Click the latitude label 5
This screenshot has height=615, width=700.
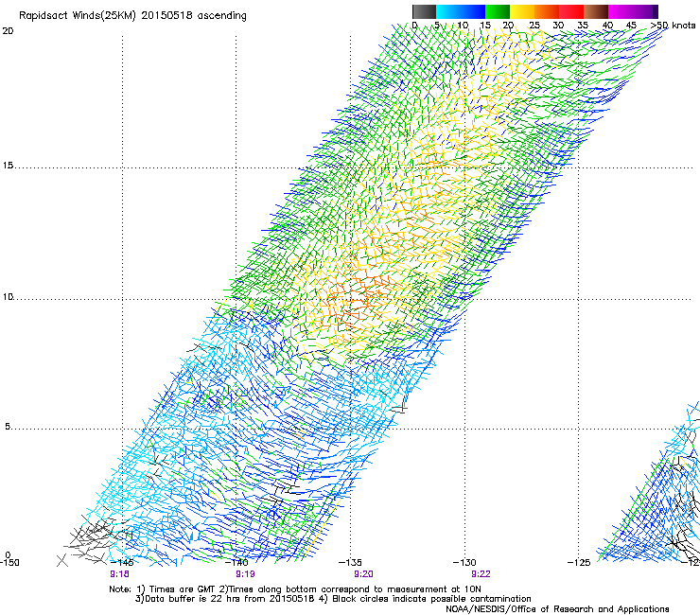pos(8,427)
